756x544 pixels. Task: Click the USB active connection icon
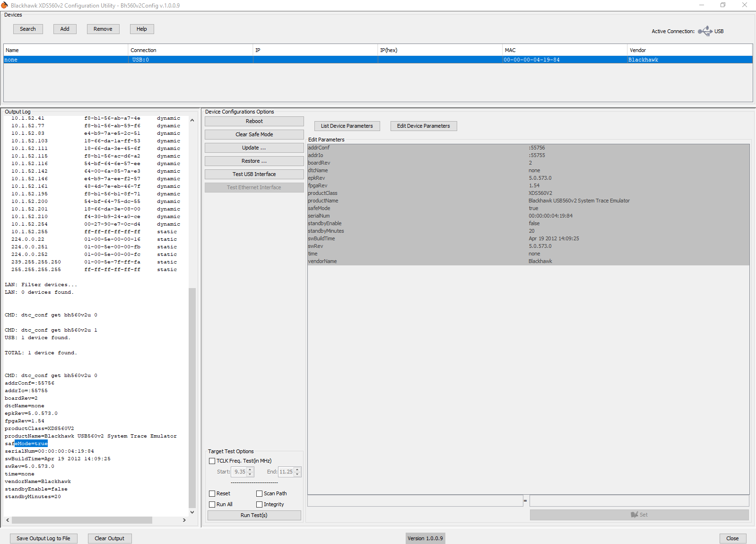pyautogui.click(x=705, y=31)
